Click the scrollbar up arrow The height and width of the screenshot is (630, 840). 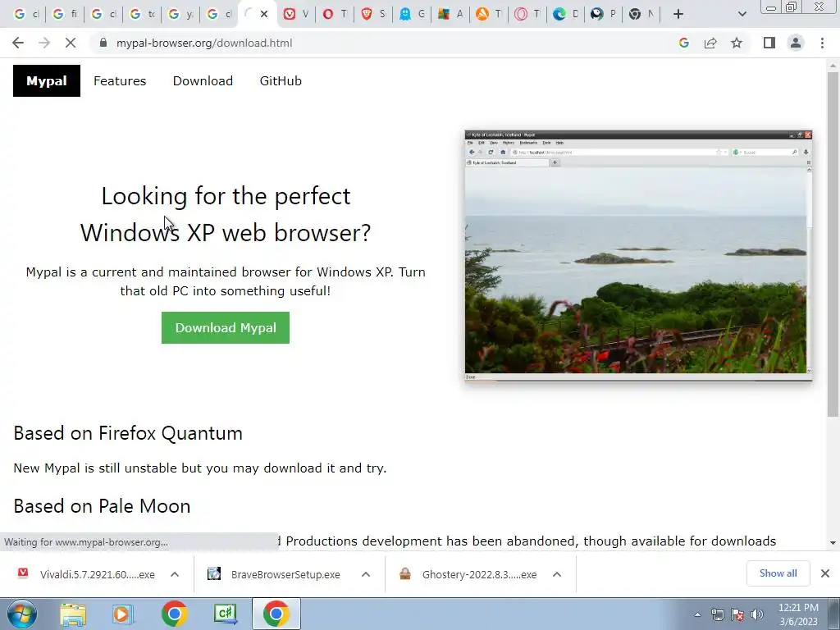pyautogui.click(x=833, y=66)
